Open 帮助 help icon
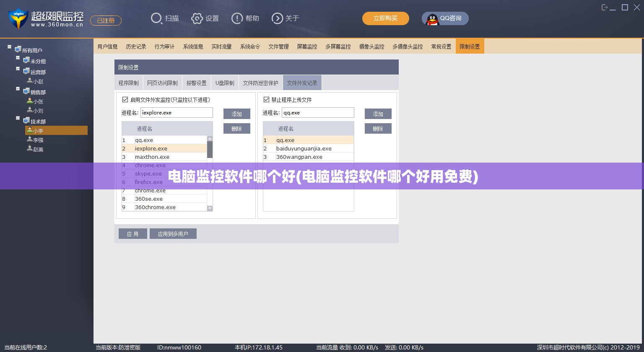The width and height of the screenshot is (644, 352). coord(237,18)
